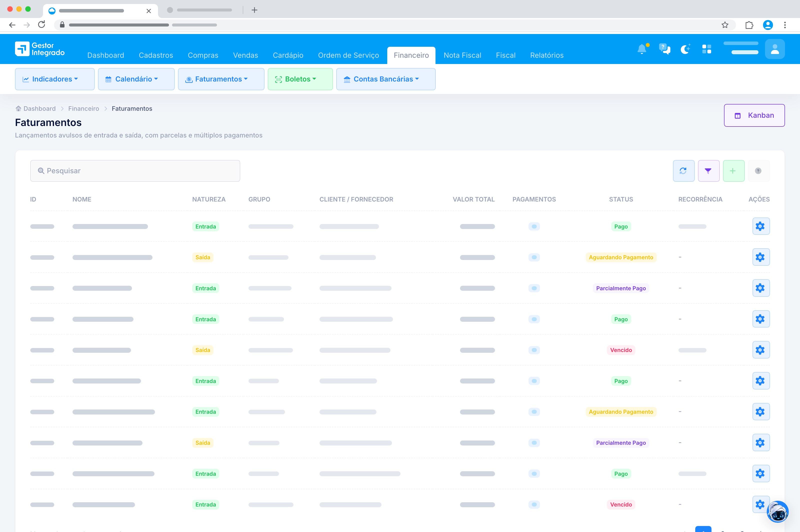Screen dimensions: 800x532
Task: Open a new browser tab
Action: (x=254, y=10)
